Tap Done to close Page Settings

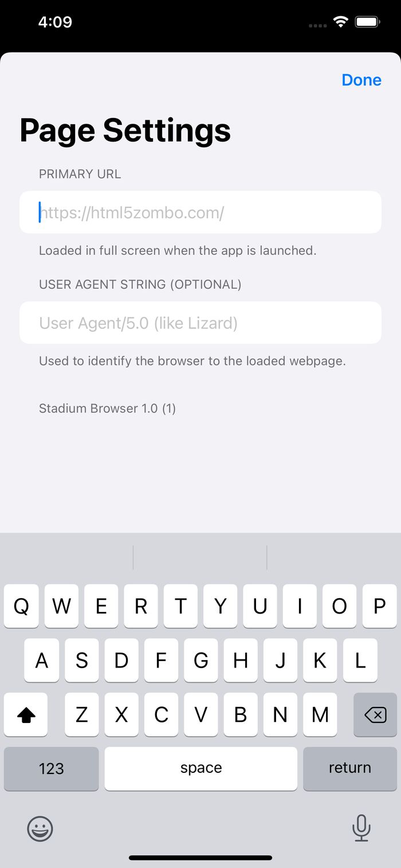coord(361,80)
